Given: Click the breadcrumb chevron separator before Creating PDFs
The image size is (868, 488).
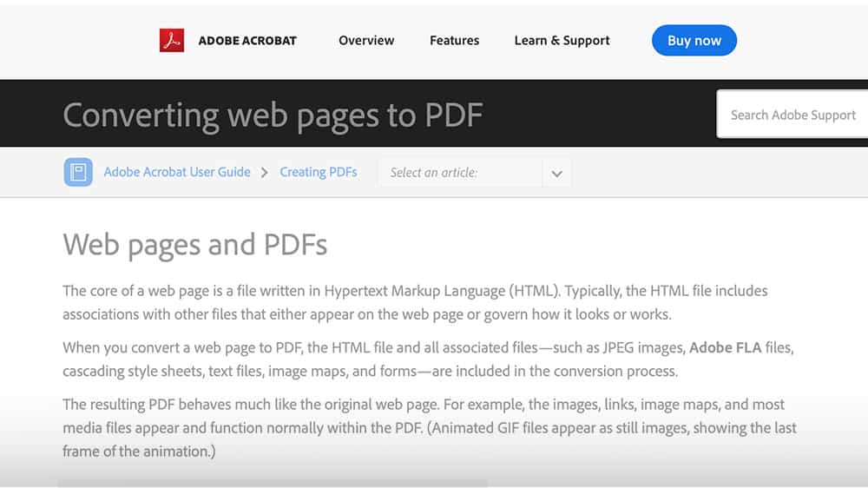Looking at the screenshot, I should [x=265, y=173].
